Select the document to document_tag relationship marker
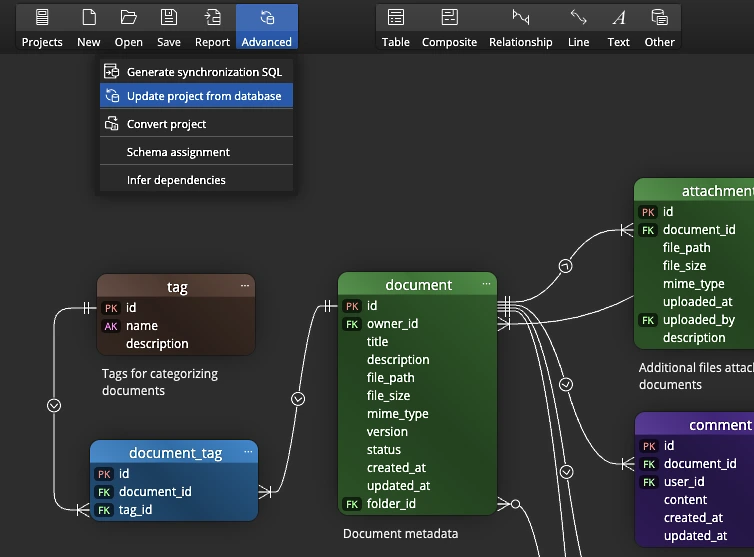The width and height of the screenshot is (754, 557). [x=298, y=399]
